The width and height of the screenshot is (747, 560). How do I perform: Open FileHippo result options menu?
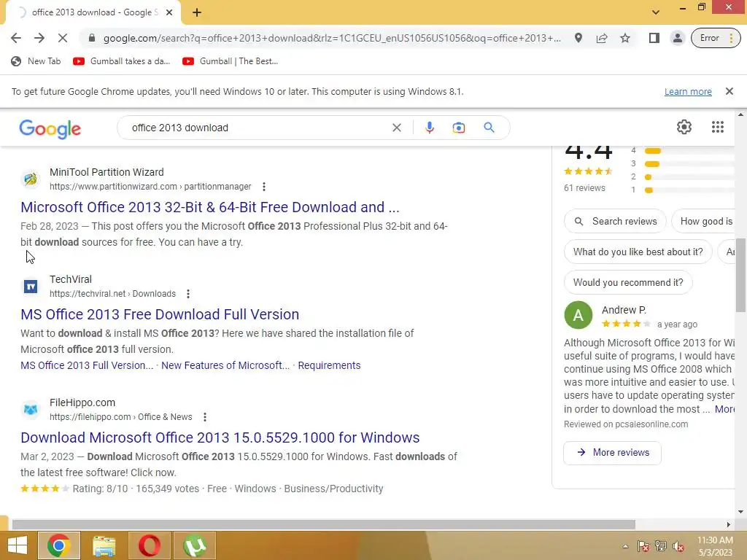[205, 417]
